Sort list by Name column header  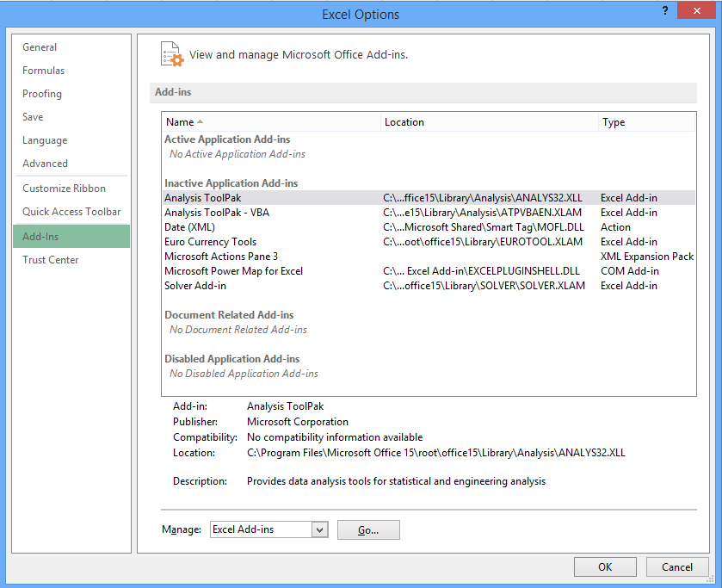pyautogui.click(x=271, y=122)
